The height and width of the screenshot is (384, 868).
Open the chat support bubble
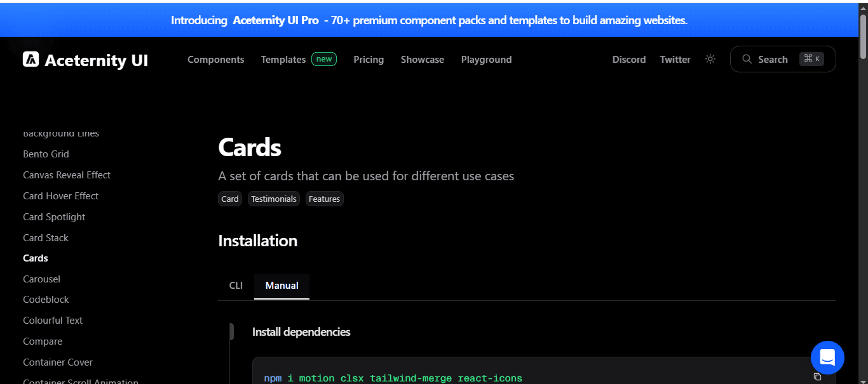coord(827,357)
